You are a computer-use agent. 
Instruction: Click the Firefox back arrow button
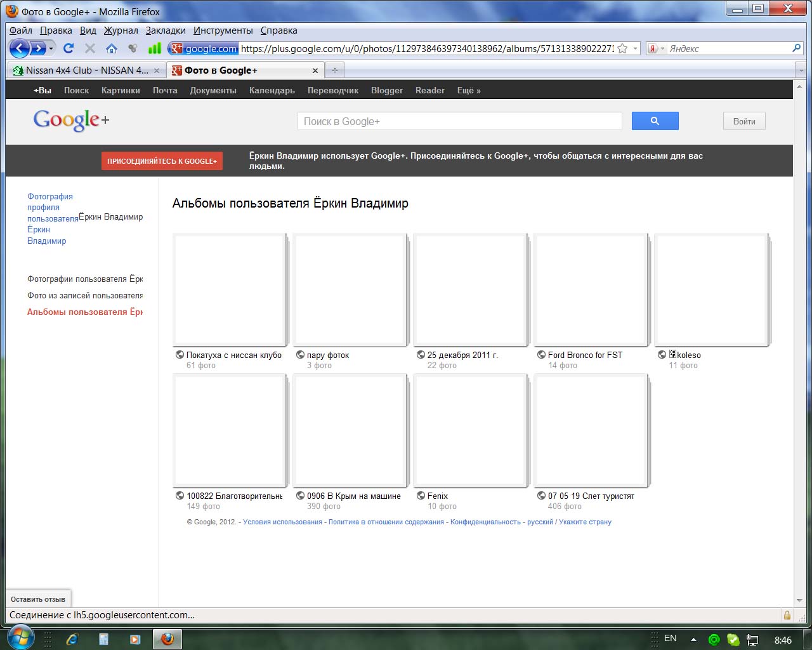19,48
